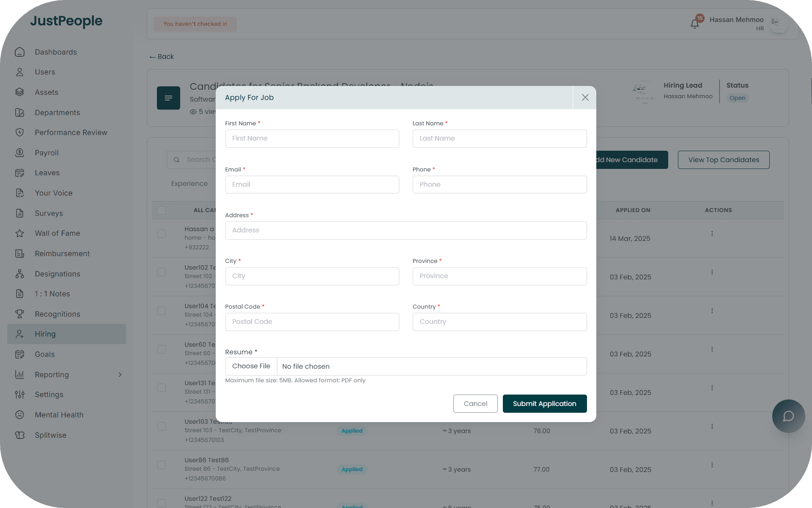Check the User60 candidate row checkbox
The image size is (812, 508).
161,349
